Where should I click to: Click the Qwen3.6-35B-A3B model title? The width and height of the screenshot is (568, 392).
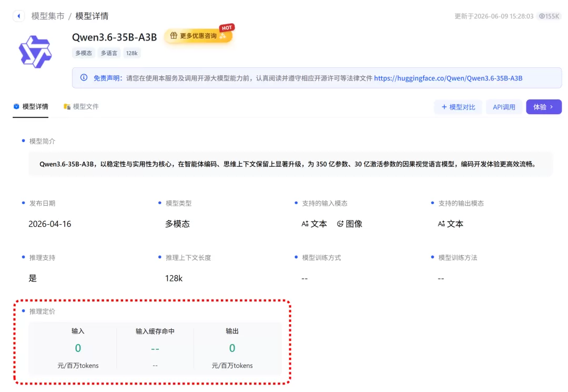(x=115, y=37)
